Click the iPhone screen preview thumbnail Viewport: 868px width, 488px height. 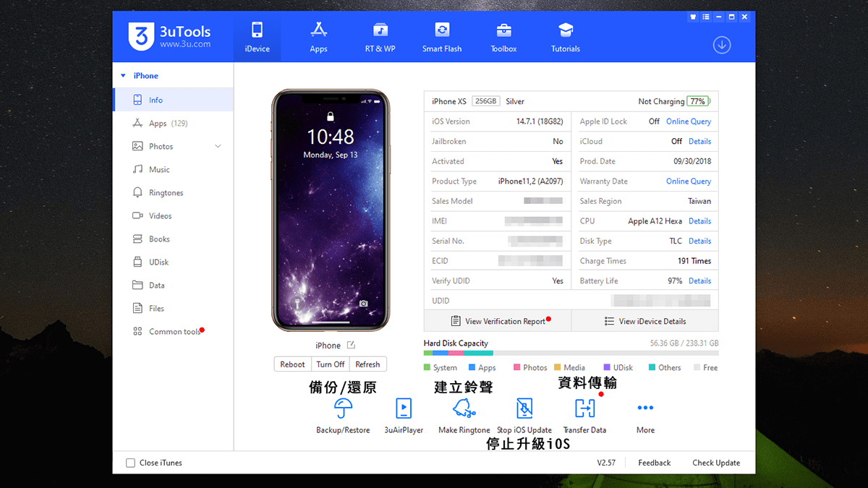pyautogui.click(x=331, y=210)
